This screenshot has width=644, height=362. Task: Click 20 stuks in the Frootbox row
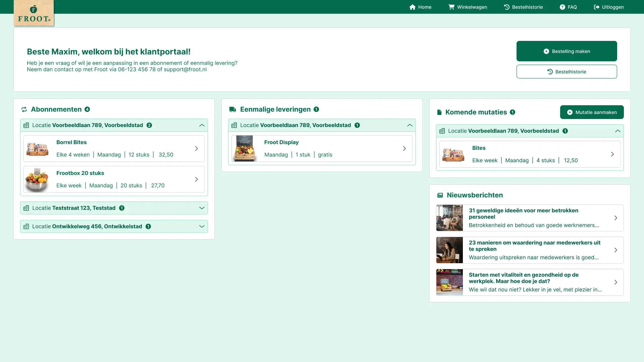coord(131,186)
